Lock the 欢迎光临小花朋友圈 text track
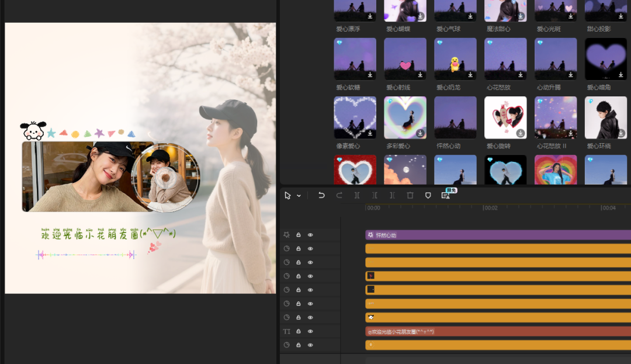631x364 pixels. 299,331
